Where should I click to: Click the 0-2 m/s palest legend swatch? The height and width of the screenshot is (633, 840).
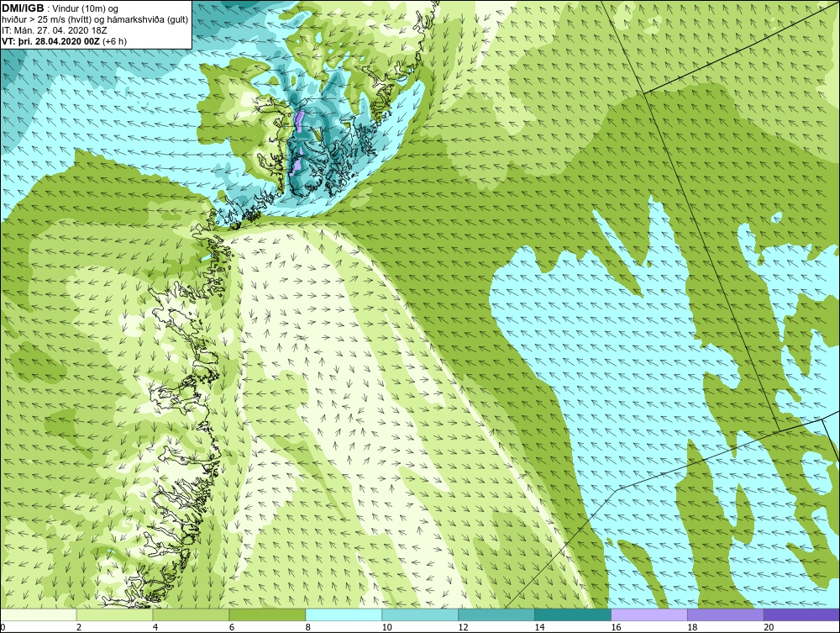point(38,615)
